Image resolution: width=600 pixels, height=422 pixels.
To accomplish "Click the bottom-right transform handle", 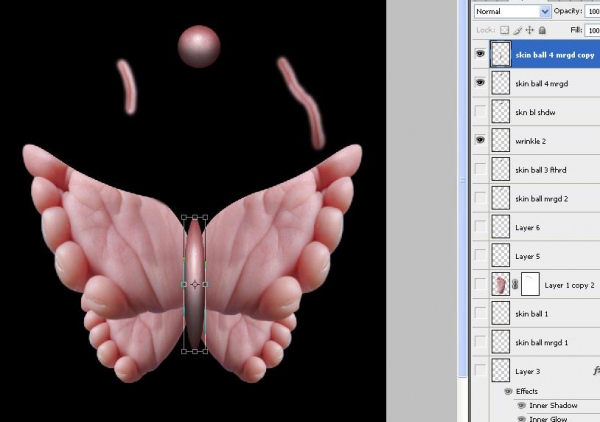I will tap(205, 351).
